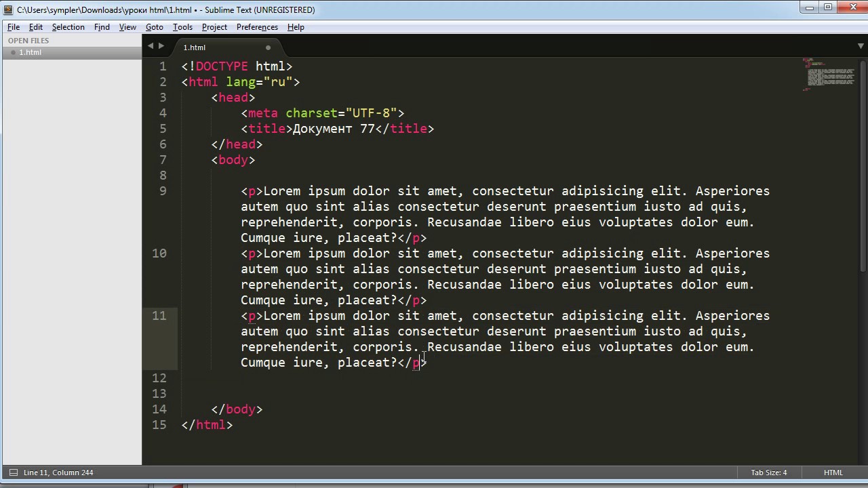Click the Sublime Text title bar icon
Viewport: 868px width, 488px height.
tap(8, 9)
